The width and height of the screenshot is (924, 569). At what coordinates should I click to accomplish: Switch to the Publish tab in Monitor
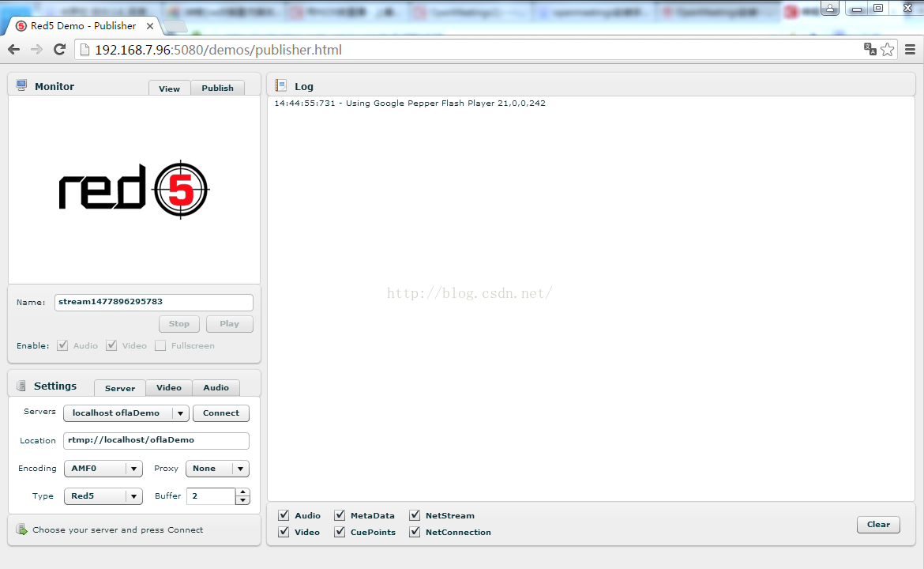(x=217, y=87)
